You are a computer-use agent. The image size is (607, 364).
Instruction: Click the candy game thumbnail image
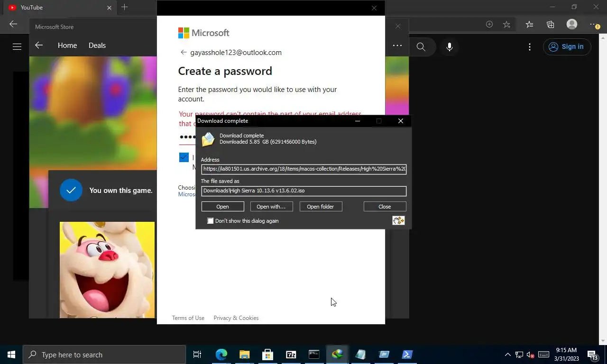pos(107,270)
